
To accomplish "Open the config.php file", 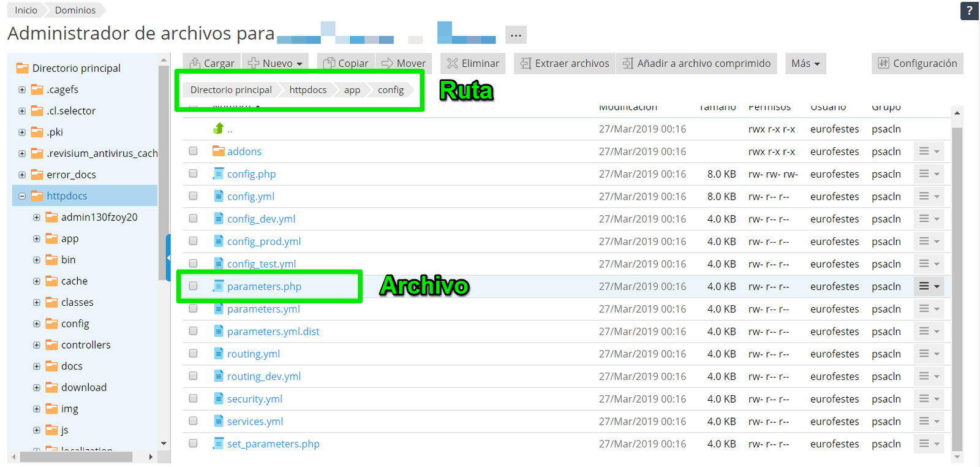I will [x=251, y=174].
